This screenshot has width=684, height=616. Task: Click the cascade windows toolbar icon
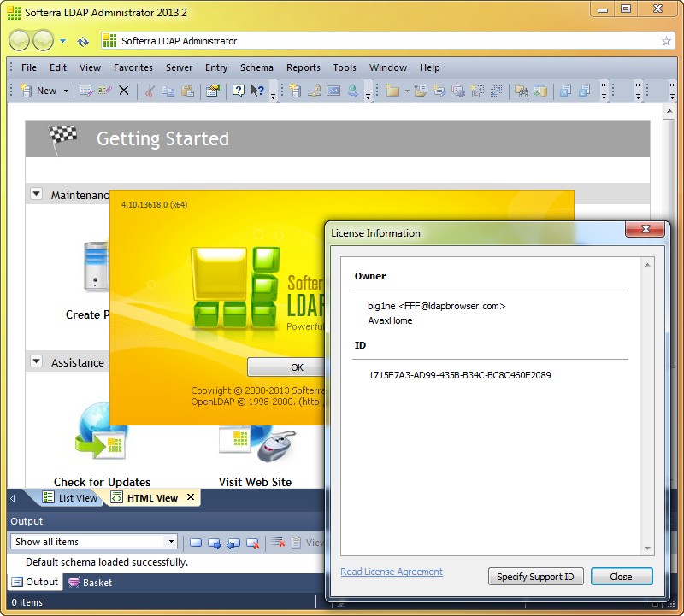(565, 91)
